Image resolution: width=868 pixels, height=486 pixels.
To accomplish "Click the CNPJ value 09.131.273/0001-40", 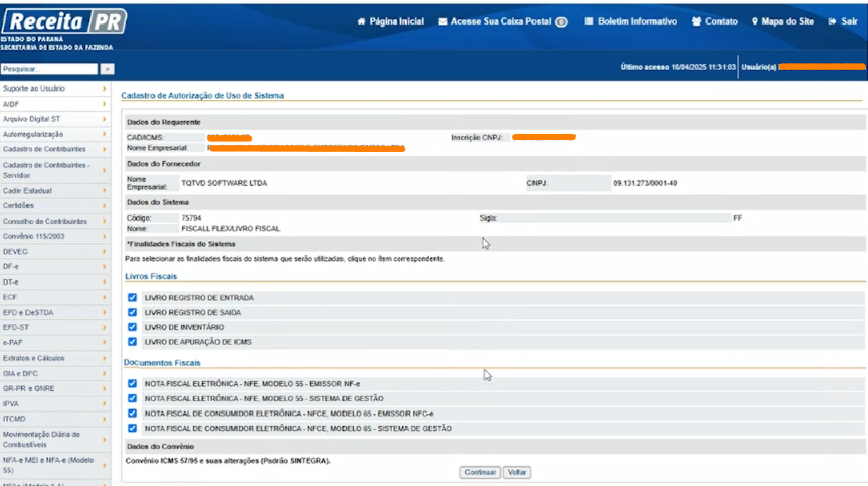I will click(645, 183).
